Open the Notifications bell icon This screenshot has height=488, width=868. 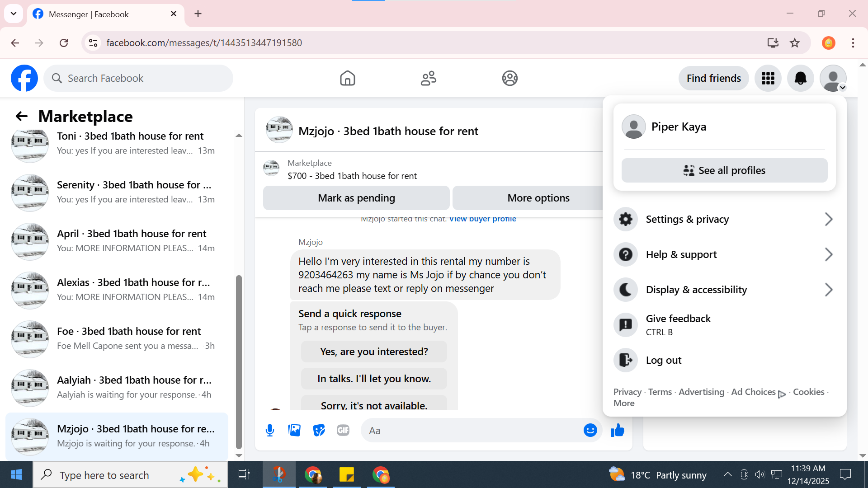[800, 78]
